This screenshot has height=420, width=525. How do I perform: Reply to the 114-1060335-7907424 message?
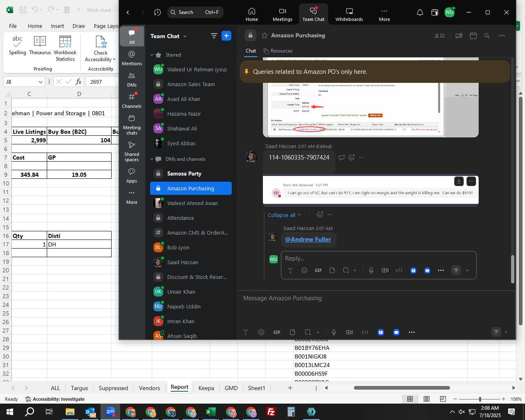pyautogui.click(x=342, y=157)
